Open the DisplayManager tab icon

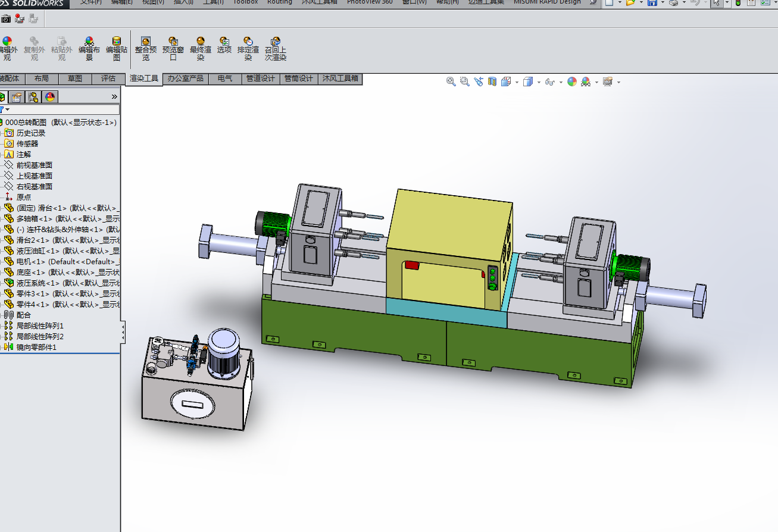[x=51, y=96]
